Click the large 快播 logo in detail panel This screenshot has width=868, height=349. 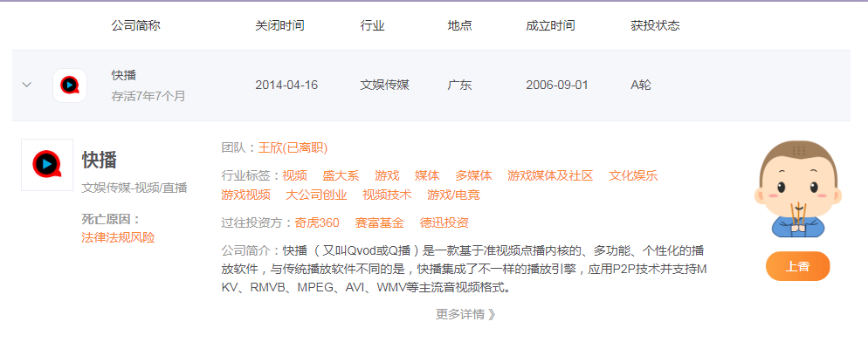click(47, 164)
